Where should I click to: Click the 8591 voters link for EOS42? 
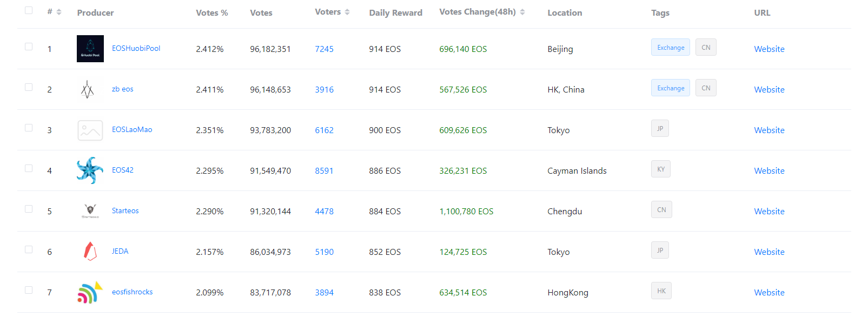point(324,170)
